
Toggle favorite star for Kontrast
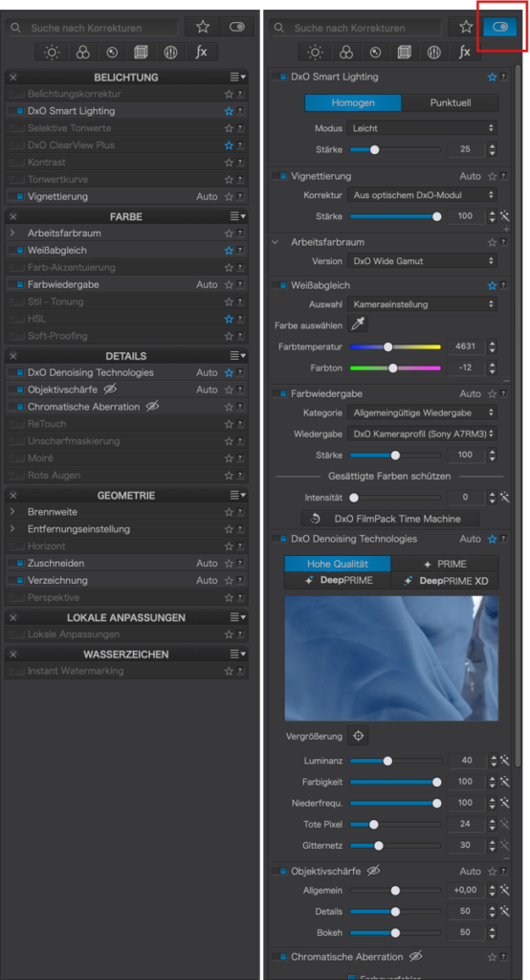point(229,163)
